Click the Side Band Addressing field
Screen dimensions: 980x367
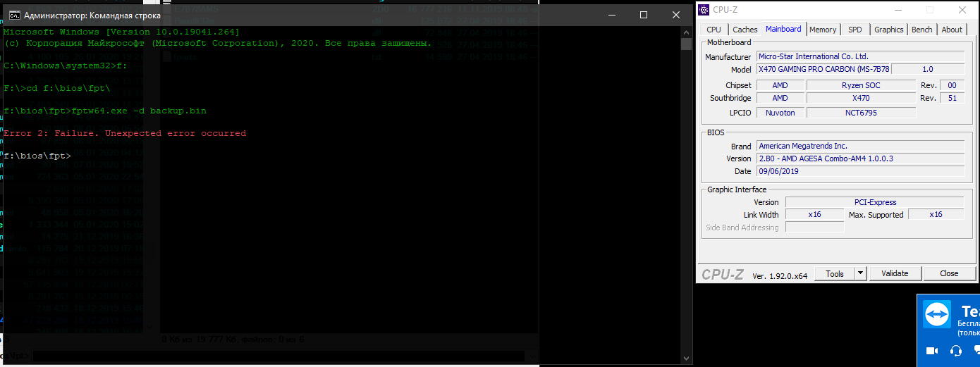814,228
